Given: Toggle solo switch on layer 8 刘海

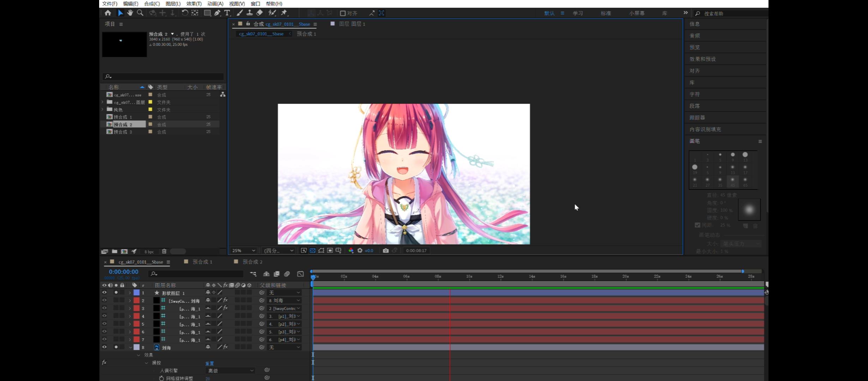Looking at the screenshot, I should (x=116, y=347).
